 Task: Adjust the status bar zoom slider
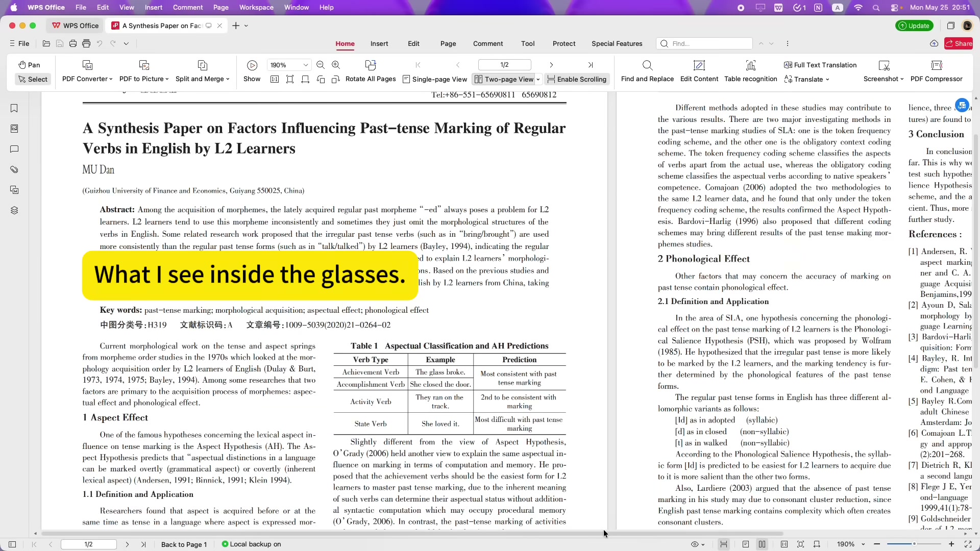point(914,544)
